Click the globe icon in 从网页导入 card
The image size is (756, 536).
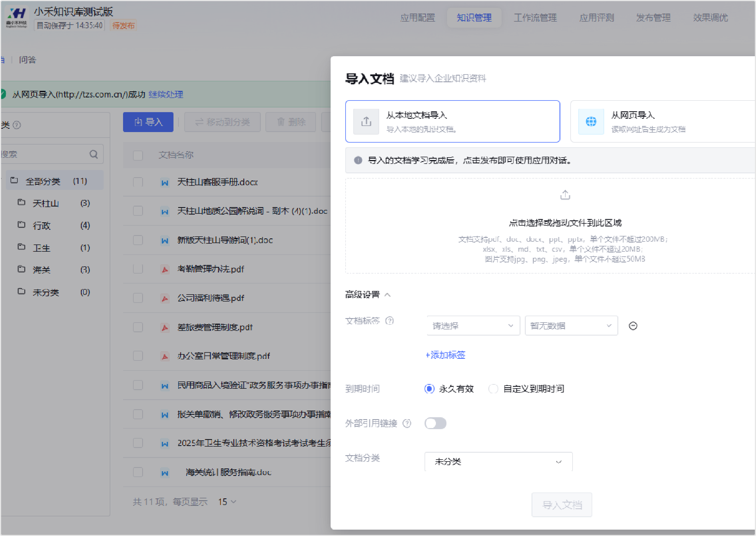click(590, 122)
